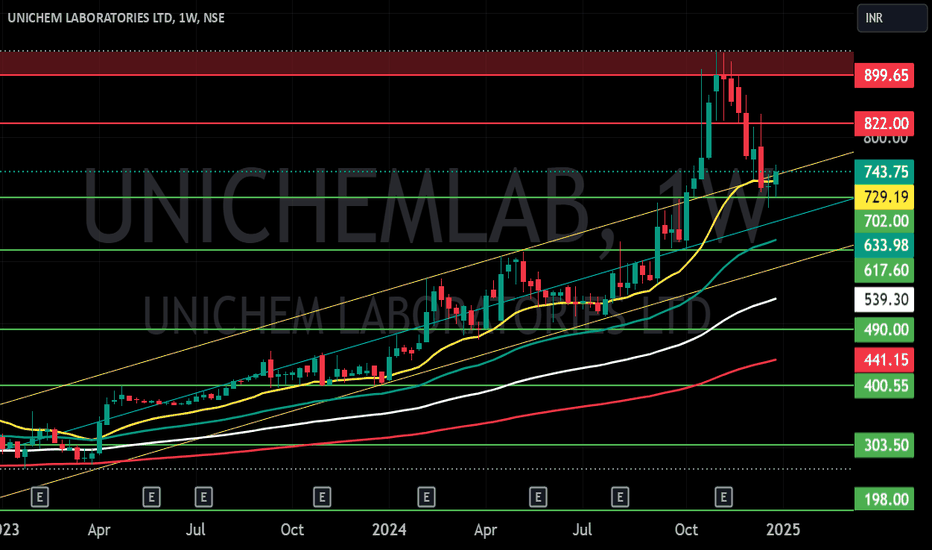Select the 743.75 current price label

pos(884,172)
